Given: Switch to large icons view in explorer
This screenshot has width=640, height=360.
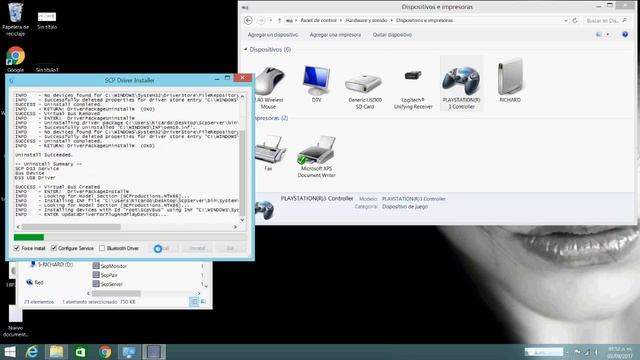Looking at the screenshot, I should click(x=203, y=302).
